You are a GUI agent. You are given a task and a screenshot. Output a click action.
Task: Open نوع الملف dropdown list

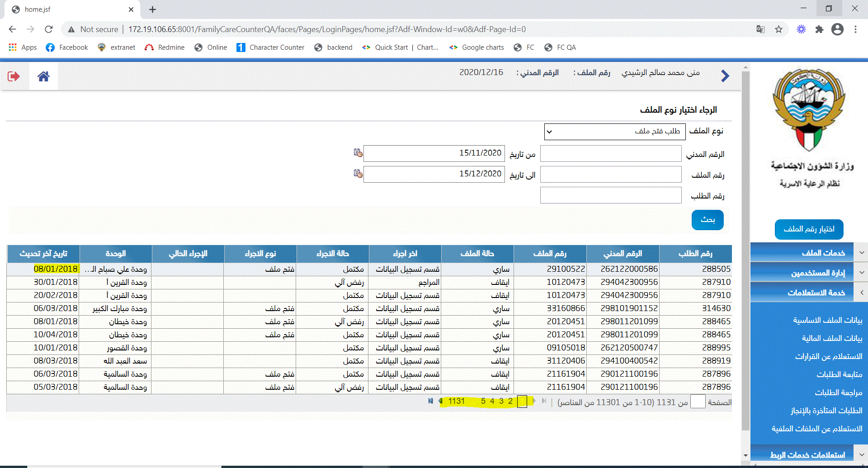click(x=615, y=132)
